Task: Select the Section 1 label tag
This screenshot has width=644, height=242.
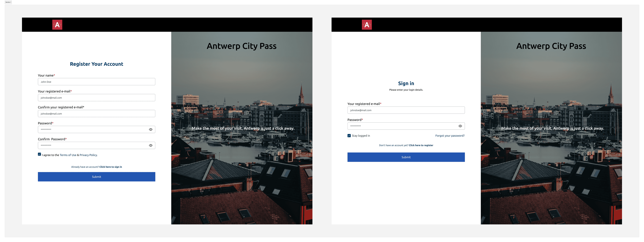Action: click(8, 2)
